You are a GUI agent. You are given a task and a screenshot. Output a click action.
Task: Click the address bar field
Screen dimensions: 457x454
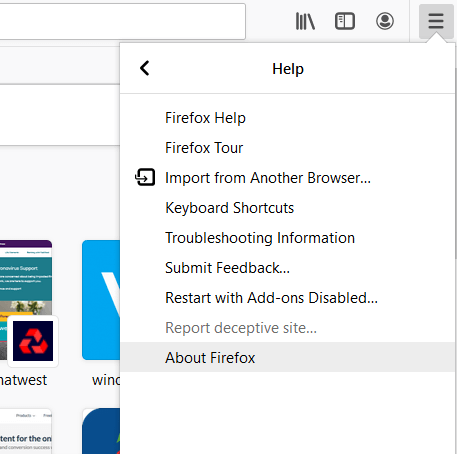[x=123, y=21]
